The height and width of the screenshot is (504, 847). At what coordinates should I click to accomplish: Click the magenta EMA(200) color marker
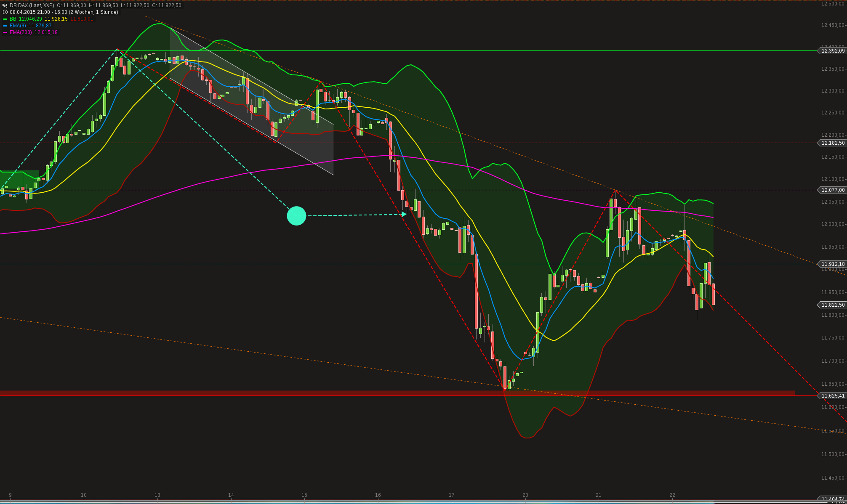click(x=5, y=32)
